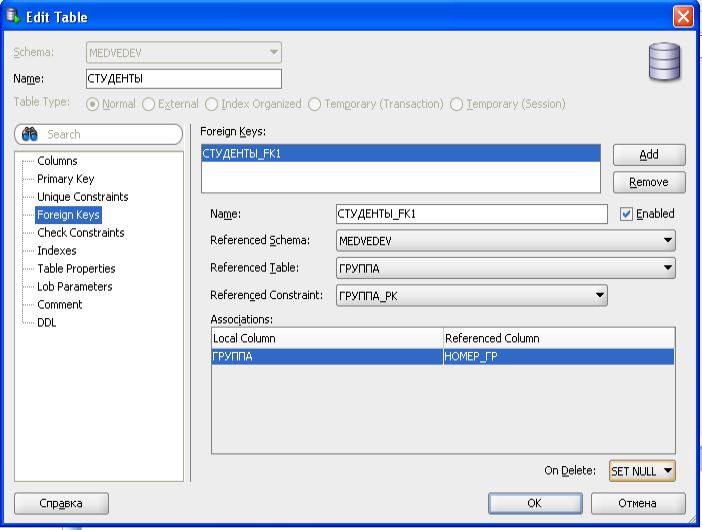Screen dimensions: 702x530
Task: Click the Remove foreign key button
Action: click(649, 182)
